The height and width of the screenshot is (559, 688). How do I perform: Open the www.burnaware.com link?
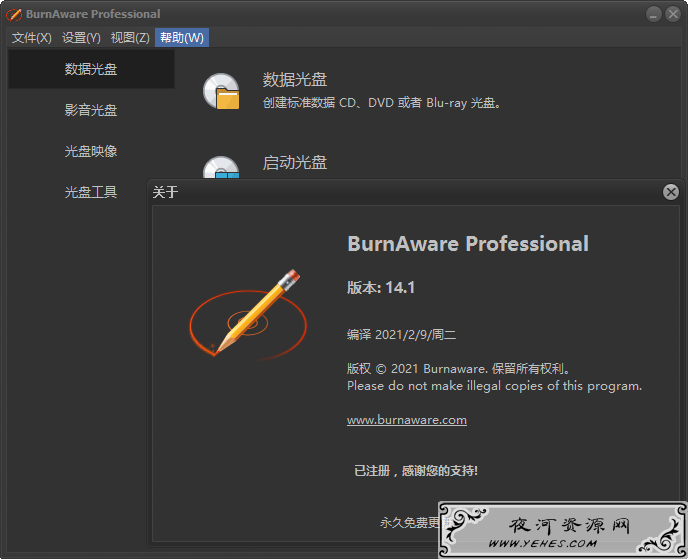[x=407, y=420]
